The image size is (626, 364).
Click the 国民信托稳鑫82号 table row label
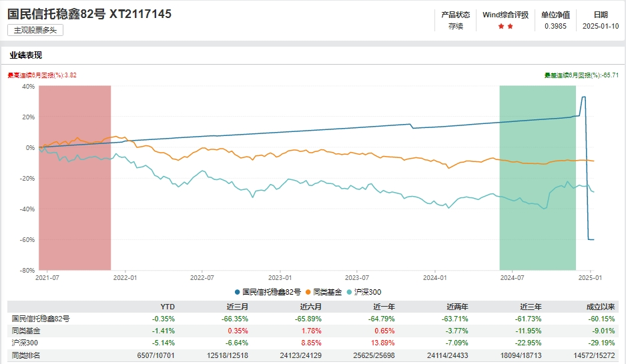point(40,319)
